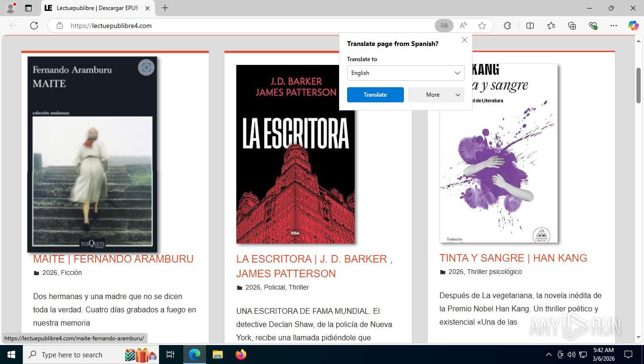Switch to Edge in taskbar
The image size is (644, 364).
195,355
